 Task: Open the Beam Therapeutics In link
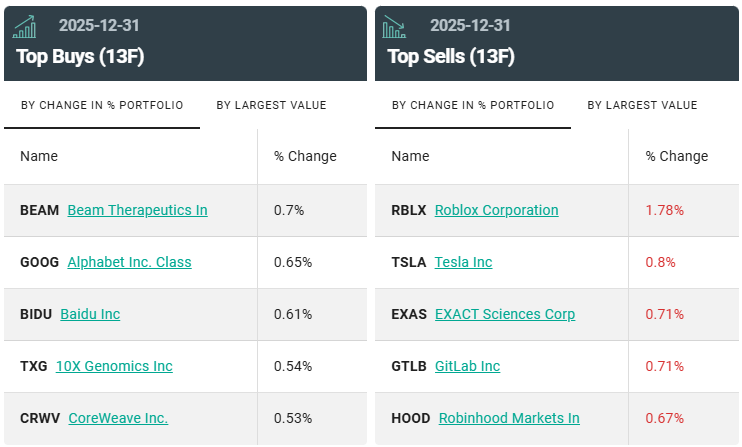pyautogui.click(x=137, y=210)
